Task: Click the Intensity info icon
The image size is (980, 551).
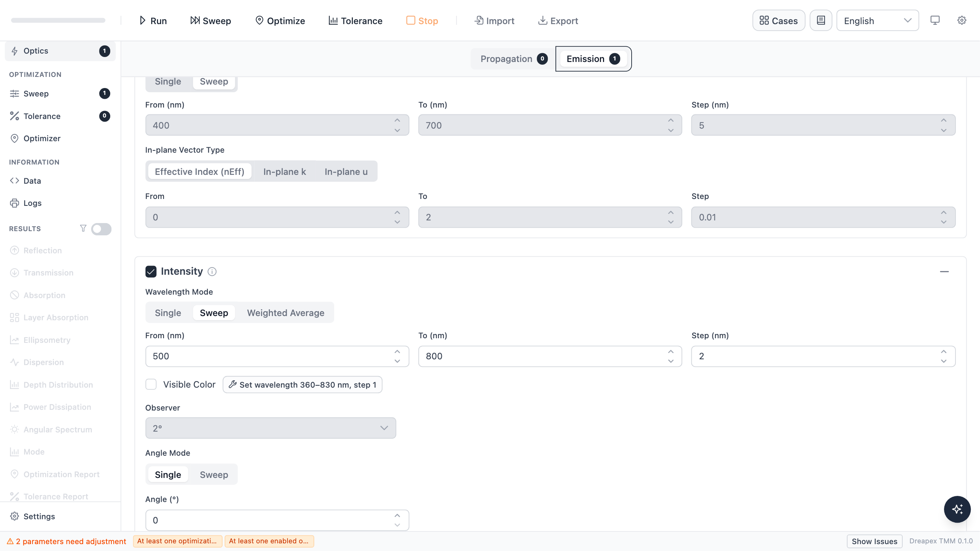Action: pos(212,271)
